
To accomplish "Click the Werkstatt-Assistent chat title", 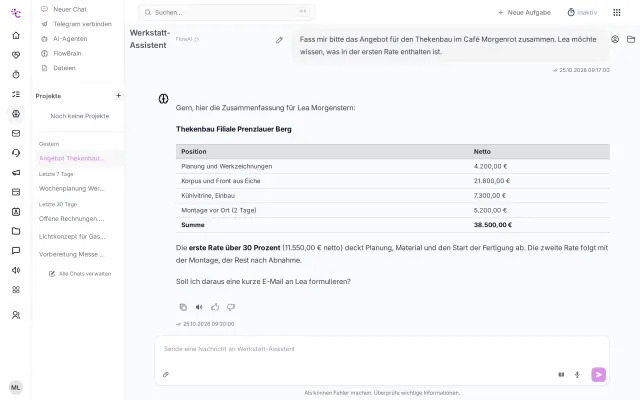I will tap(150, 39).
